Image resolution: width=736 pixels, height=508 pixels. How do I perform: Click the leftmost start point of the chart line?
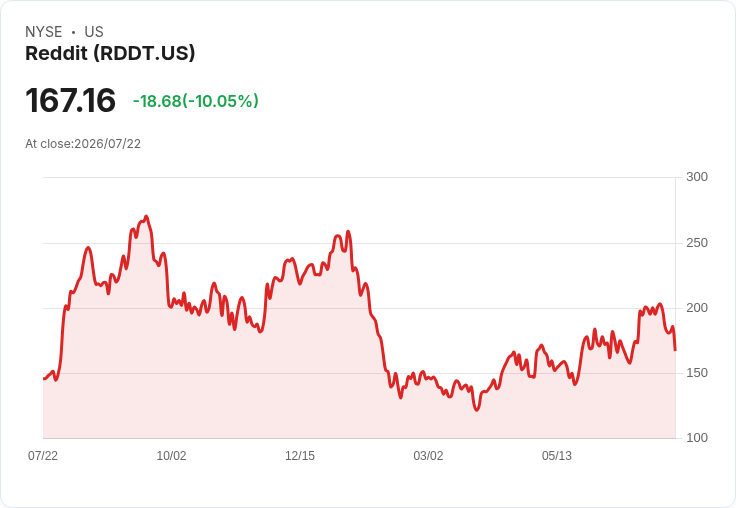click(44, 378)
